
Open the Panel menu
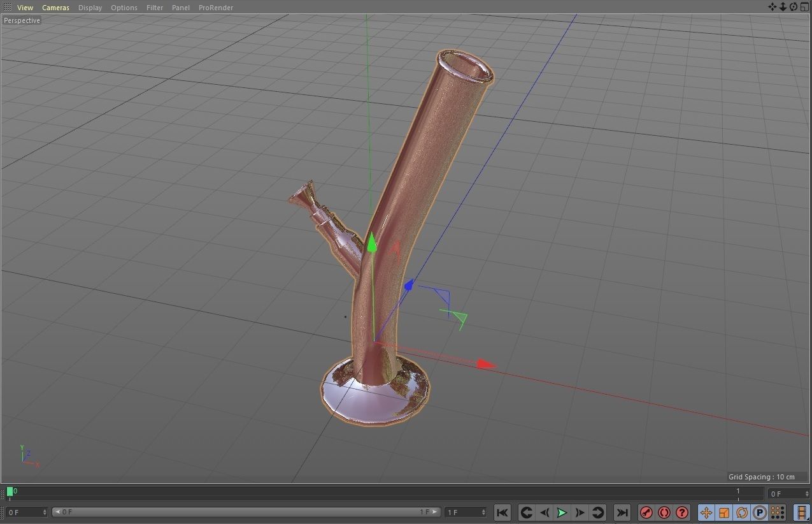click(181, 8)
